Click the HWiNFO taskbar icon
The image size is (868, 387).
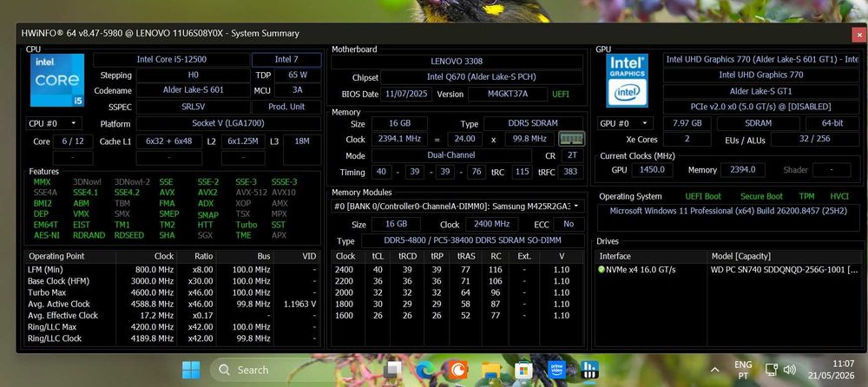coord(589,370)
